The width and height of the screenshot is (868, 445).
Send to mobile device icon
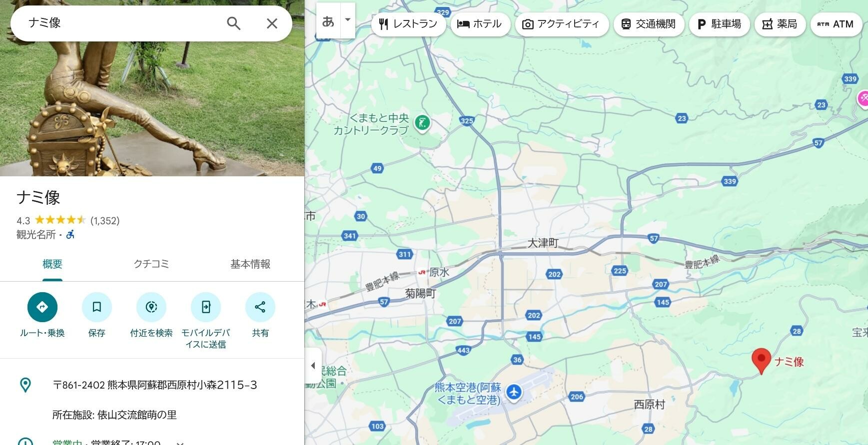pyautogui.click(x=206, y=307)
